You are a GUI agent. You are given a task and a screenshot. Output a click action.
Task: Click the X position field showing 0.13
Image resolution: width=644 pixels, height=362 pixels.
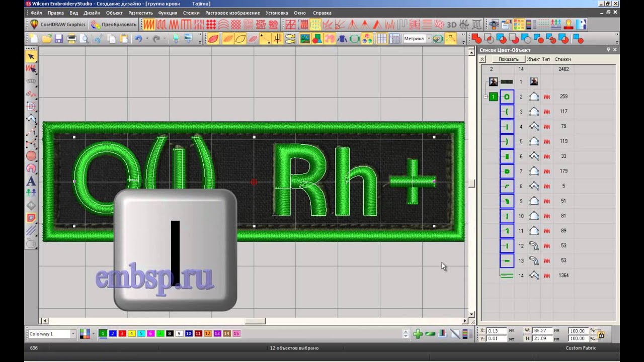coord(497,331)
